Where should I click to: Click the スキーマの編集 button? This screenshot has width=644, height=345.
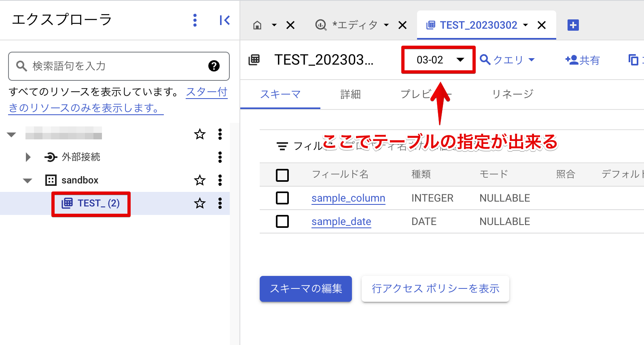pyautogui.click(x=305, y=289)
